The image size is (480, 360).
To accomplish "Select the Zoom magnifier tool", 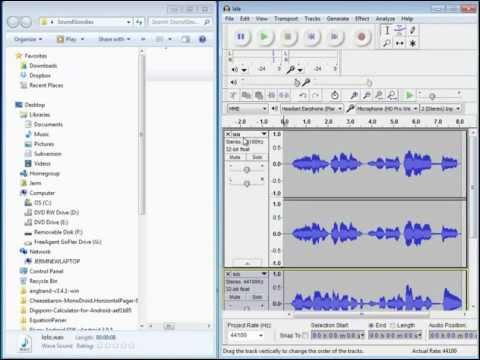I will pos(387,43).
